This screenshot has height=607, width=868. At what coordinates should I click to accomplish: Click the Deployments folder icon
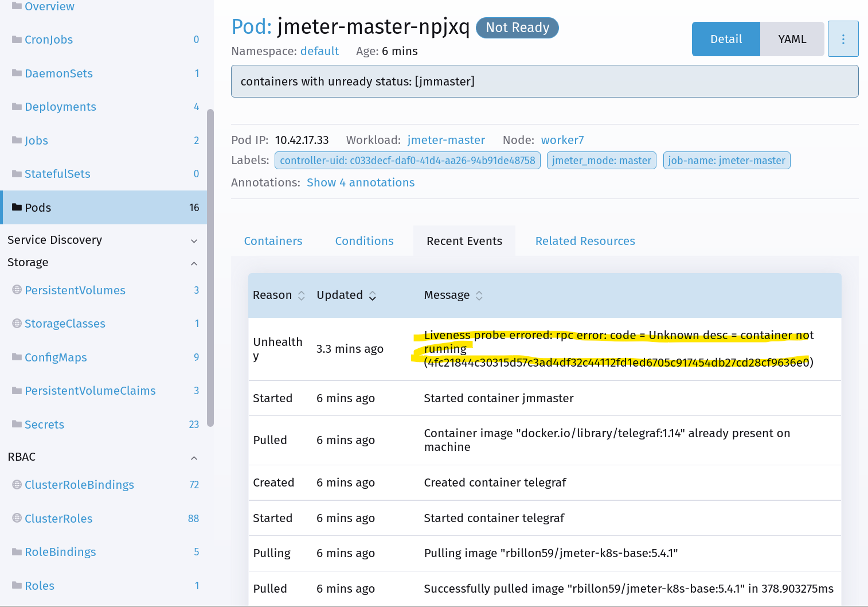click(x=16, y=106)
